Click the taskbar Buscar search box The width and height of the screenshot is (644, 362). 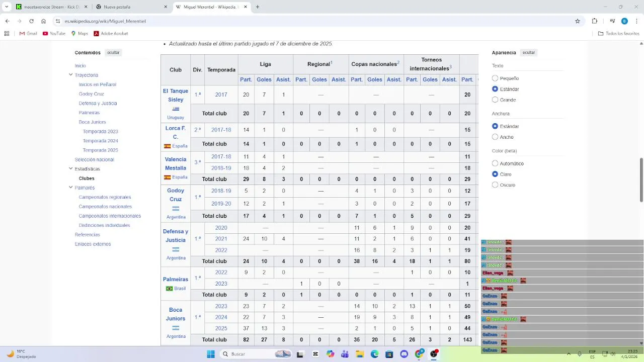pyautogui.click(x=255, y=354)
